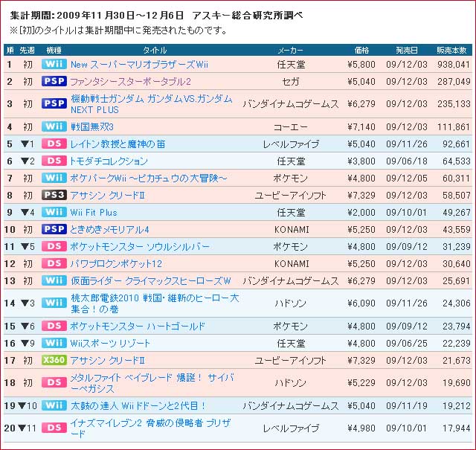
Task: Open the 太鼓の達人 Wii ドドーンと2代目 link
Action: 138,405
